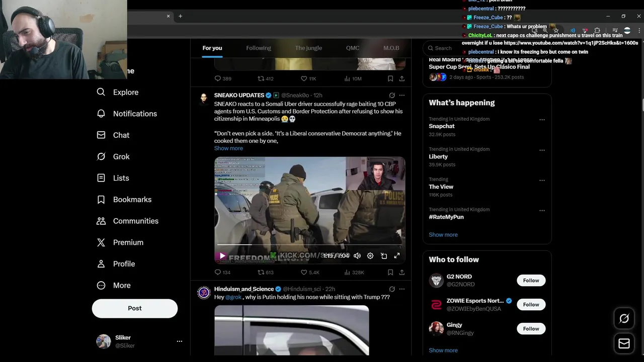Repost the top post with 412 reposts

[266, 78]
